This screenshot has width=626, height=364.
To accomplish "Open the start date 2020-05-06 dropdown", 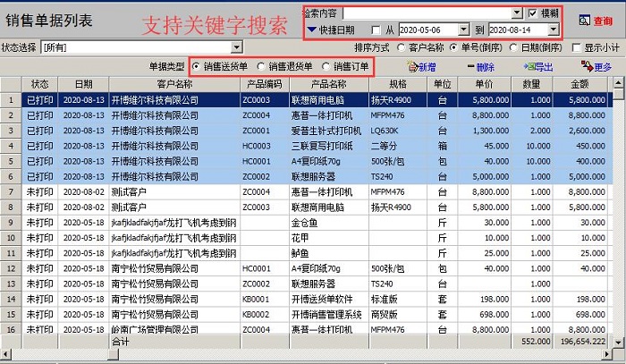I will [463, 30].
